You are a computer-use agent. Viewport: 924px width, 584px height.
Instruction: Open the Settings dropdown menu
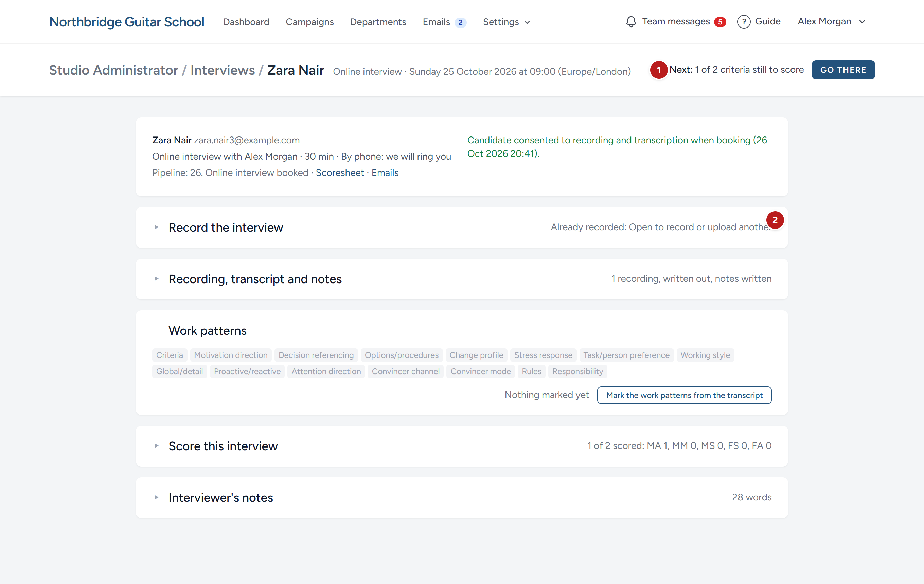coord(507,22)
